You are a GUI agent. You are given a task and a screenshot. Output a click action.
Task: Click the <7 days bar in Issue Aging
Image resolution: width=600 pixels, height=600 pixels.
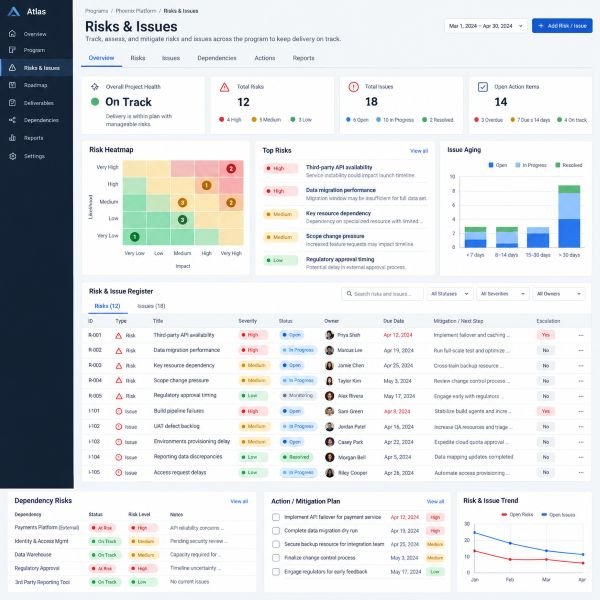[x=475, y=237]
